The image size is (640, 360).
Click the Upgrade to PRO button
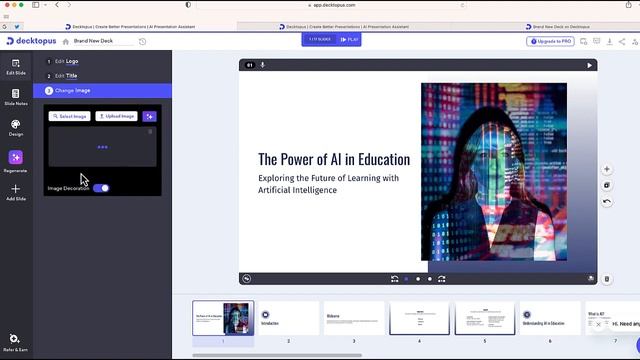click(550, 41)
